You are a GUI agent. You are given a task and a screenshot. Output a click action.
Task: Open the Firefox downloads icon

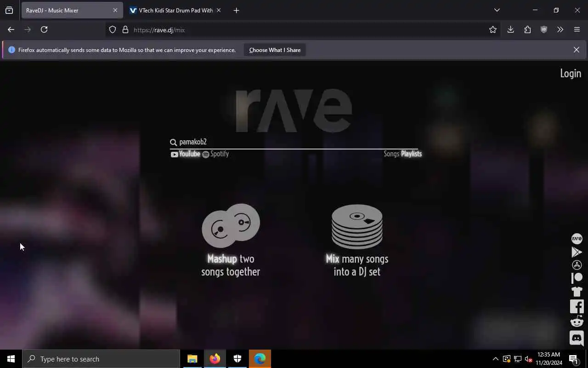(510, 29)
